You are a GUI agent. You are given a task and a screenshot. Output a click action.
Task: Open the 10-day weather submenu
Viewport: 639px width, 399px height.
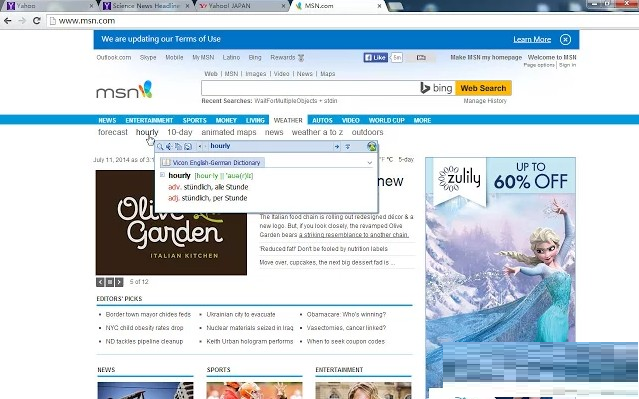179,132
